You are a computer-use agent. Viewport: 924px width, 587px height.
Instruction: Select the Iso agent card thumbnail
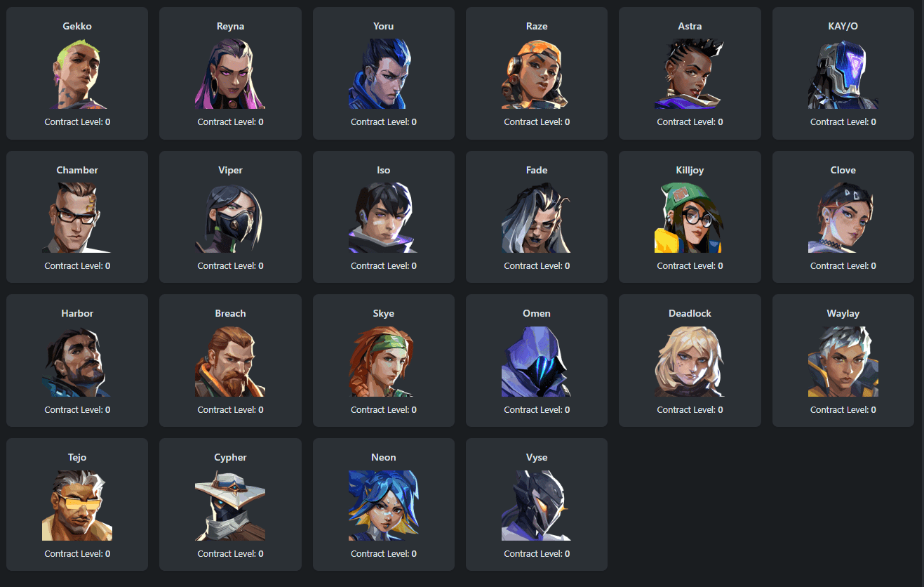tap(383, 218)
